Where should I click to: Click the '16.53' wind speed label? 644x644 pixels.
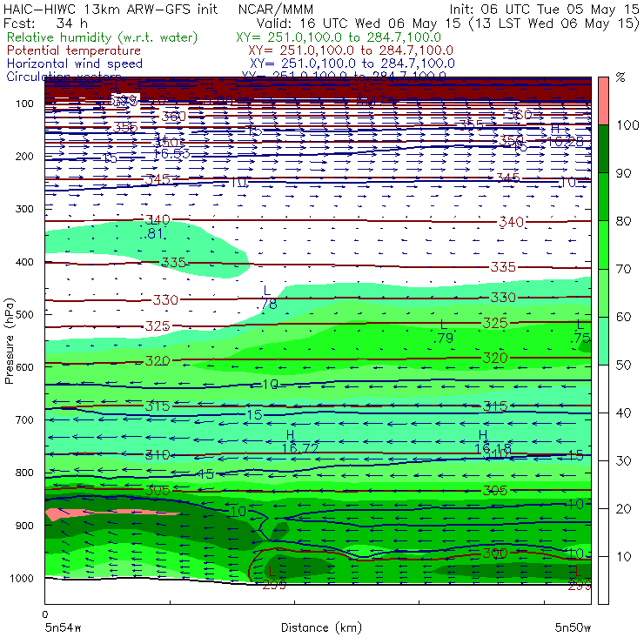(x=171, y=154)
